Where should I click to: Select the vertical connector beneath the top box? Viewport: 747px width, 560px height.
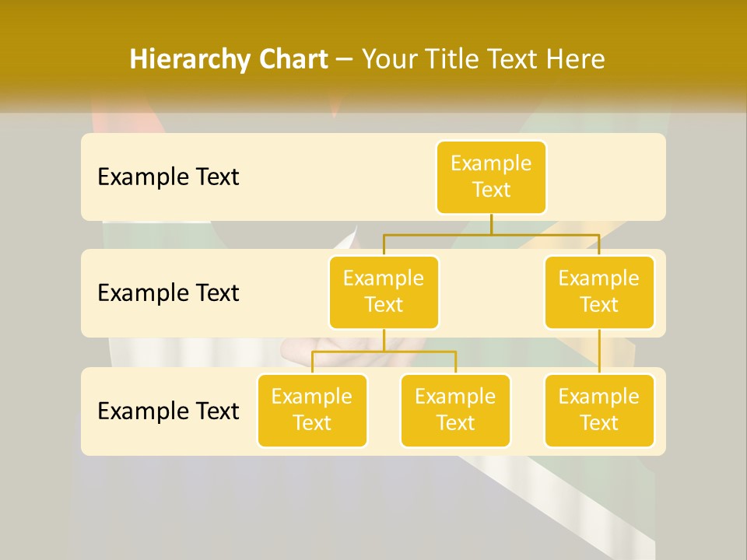click(x=491, y=224)
